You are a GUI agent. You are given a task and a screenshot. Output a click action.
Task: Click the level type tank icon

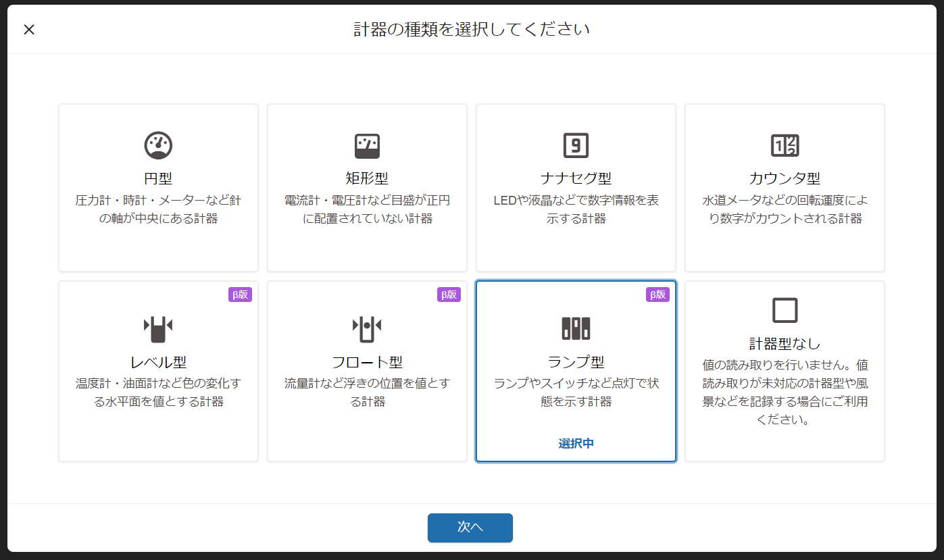pos(158,328)
